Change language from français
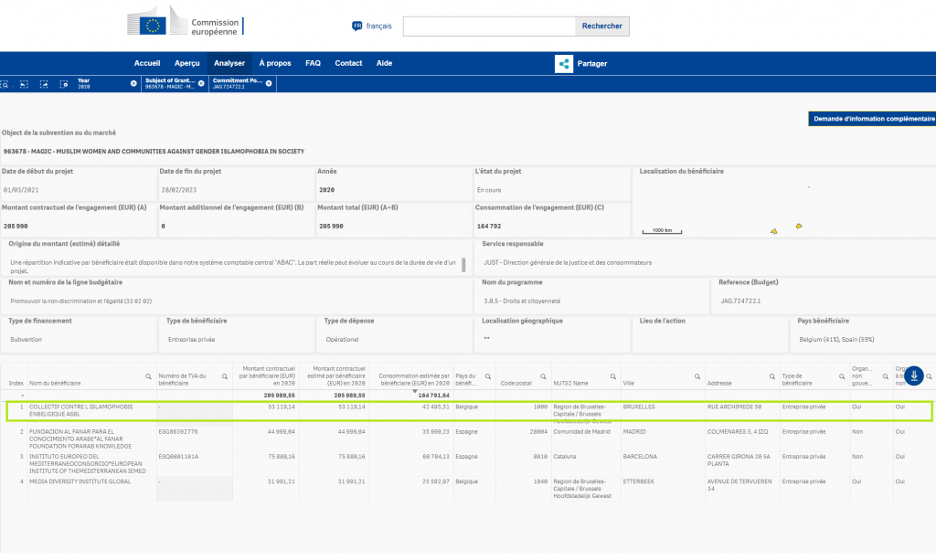The height and width of the screenshot is (560, 936). (x=378, y=26)
